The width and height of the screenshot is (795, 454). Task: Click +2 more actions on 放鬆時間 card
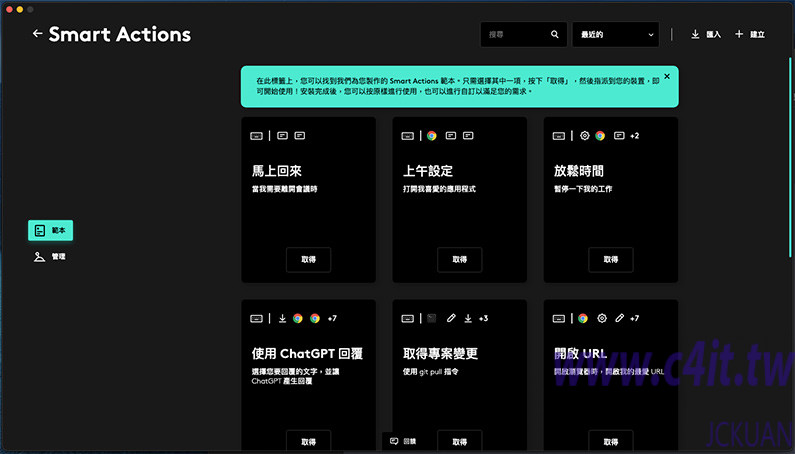(634, 135)
